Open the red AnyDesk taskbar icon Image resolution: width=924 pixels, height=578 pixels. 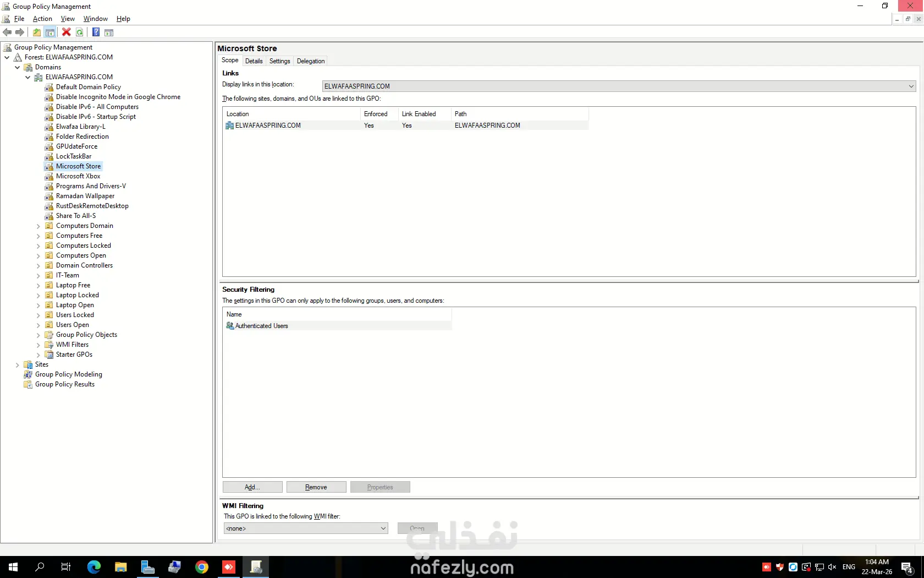point(229,567)
